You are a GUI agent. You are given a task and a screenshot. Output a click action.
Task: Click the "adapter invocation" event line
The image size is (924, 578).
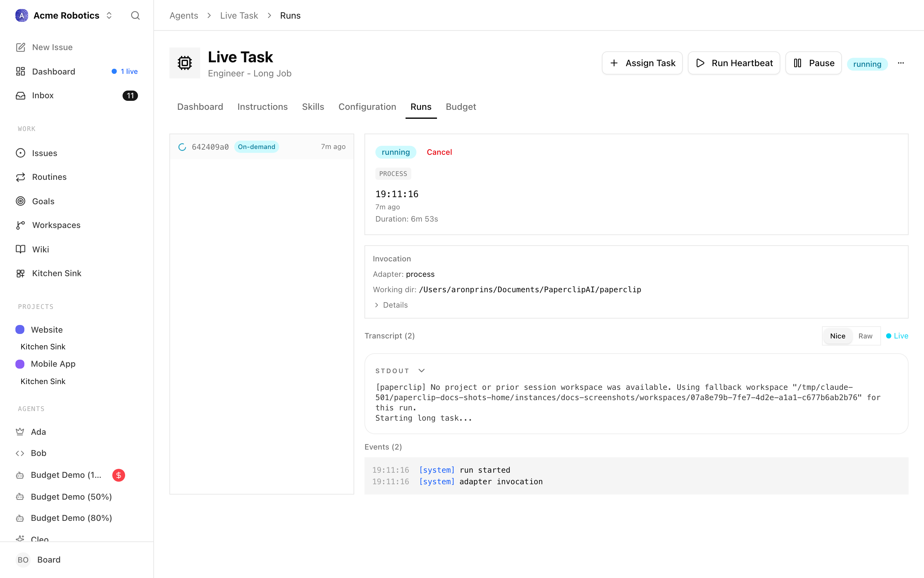501,482
